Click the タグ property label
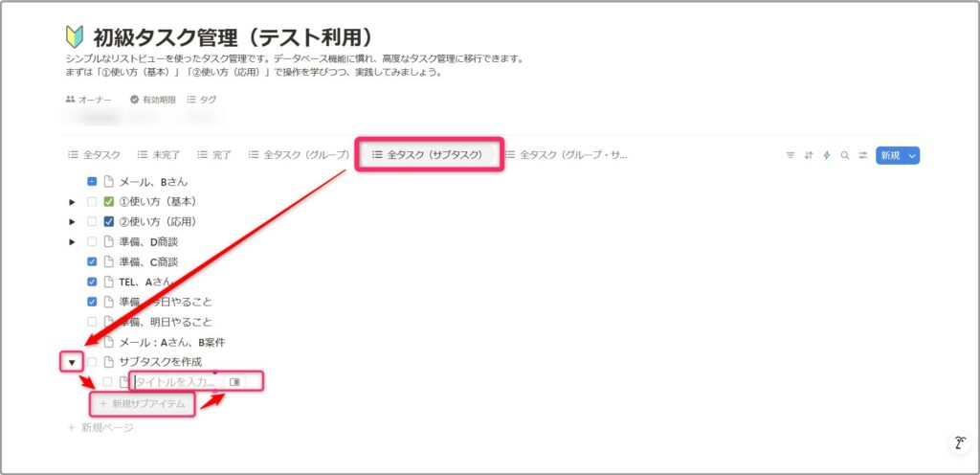Screen dimensions: 980x475 pos(208,100)
